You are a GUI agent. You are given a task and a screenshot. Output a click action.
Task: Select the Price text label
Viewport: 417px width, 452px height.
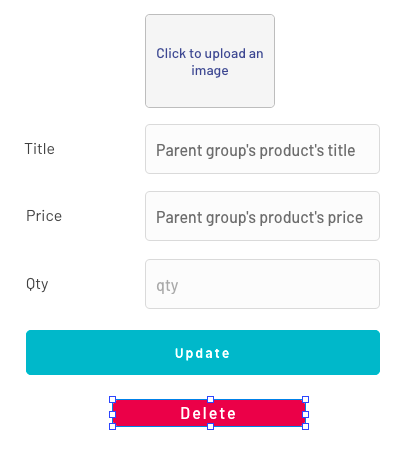tap(44, 216)
